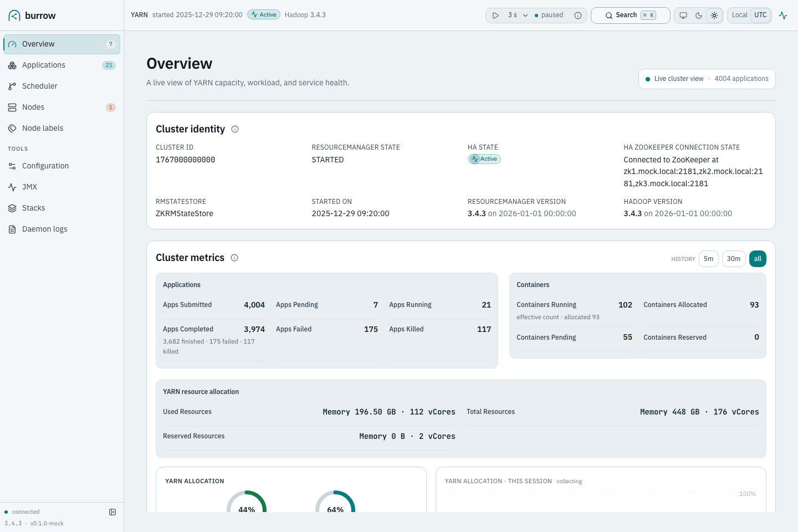Click info icon beside Cluster identity
This screenshot has width=798, height=532.
pyautogui.click(x=235, y=129)
